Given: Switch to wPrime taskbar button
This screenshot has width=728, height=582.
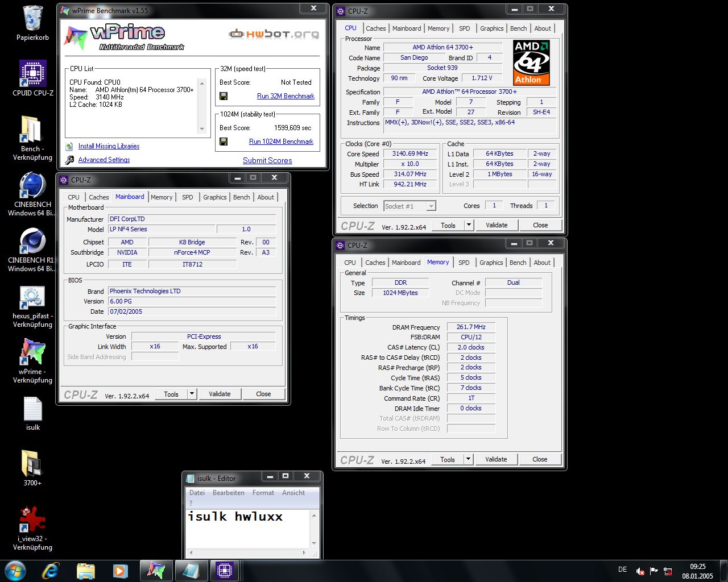Looking at the screenshot, I should pos(156,571).
